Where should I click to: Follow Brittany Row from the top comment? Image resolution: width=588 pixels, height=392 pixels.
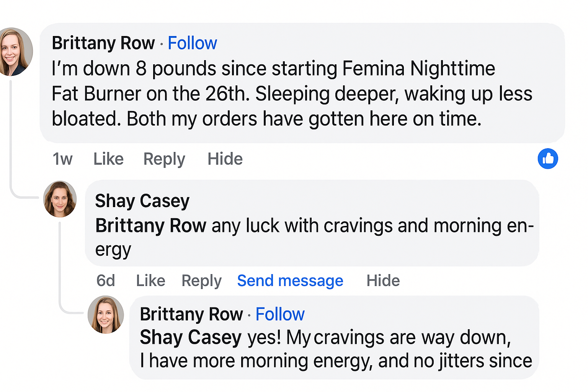click(x=192, y=43)
